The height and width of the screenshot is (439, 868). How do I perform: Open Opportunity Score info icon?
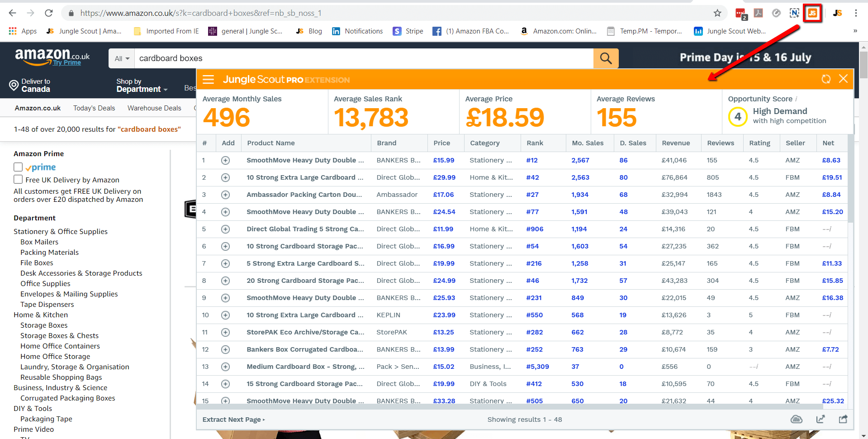click(x=796, y=99)
